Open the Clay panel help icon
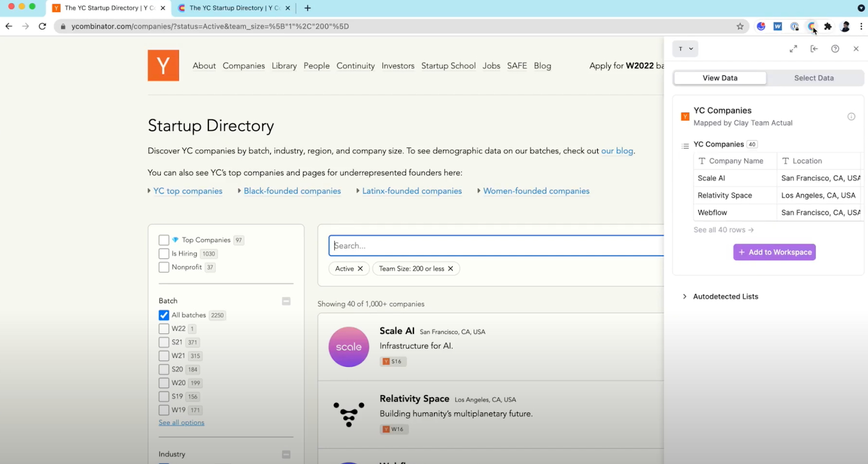868x464 pixels. click(x=835, y=49)
